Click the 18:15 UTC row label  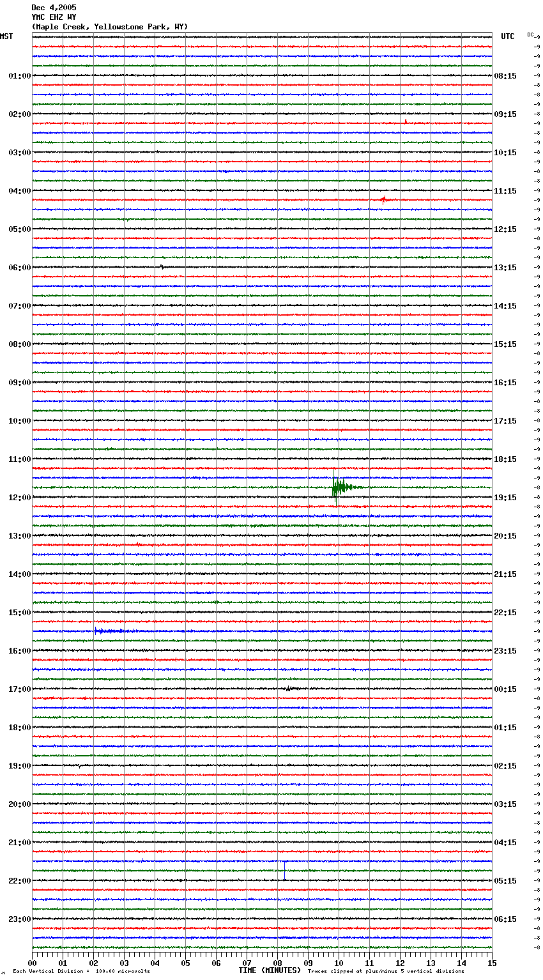(x=505, y=459)
